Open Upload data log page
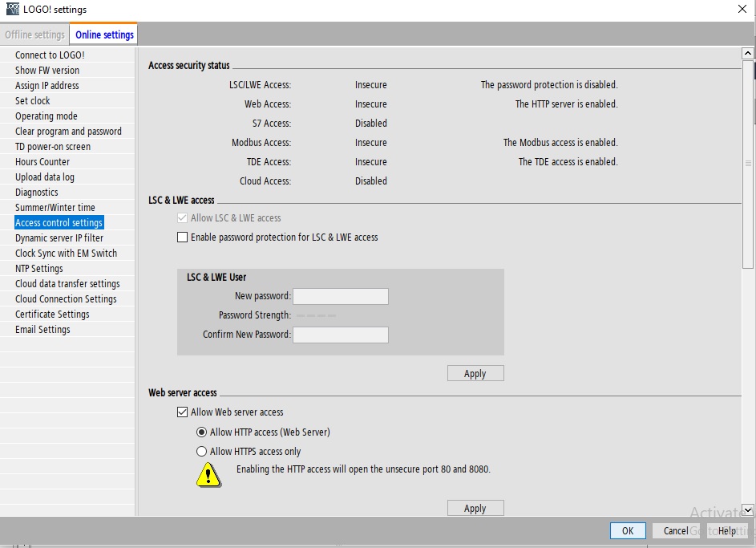This screenshot has height=548, width=756. (45, 177)
